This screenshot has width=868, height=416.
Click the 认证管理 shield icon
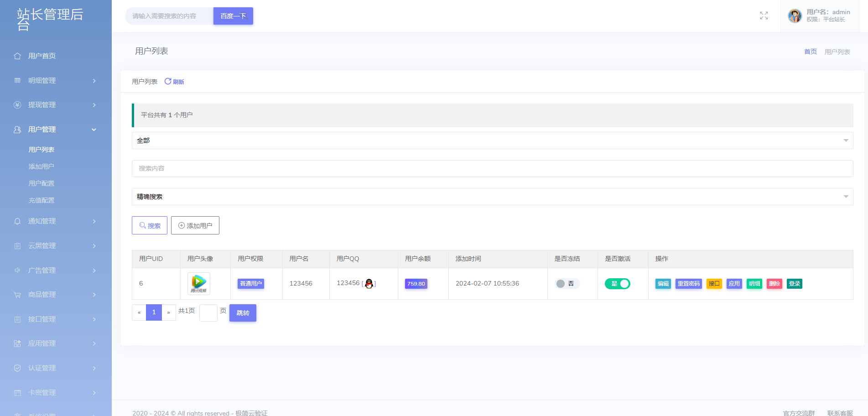click(x=17, y=368)
